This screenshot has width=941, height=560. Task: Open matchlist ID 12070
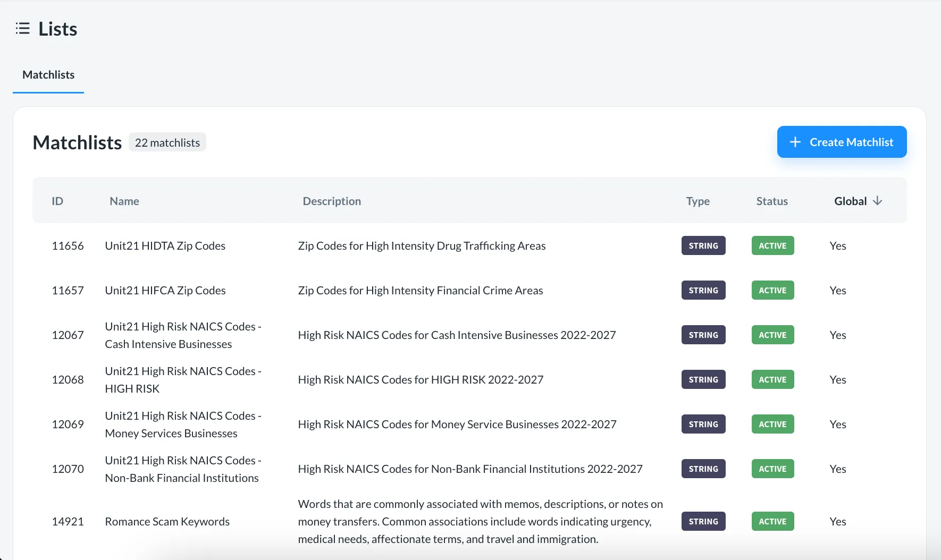68,469
